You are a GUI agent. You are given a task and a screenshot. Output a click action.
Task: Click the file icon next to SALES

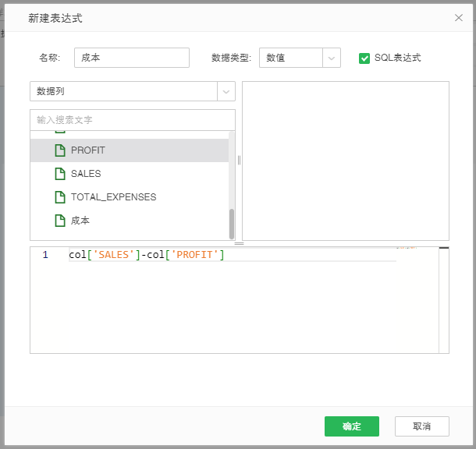[x=59, y=174]
